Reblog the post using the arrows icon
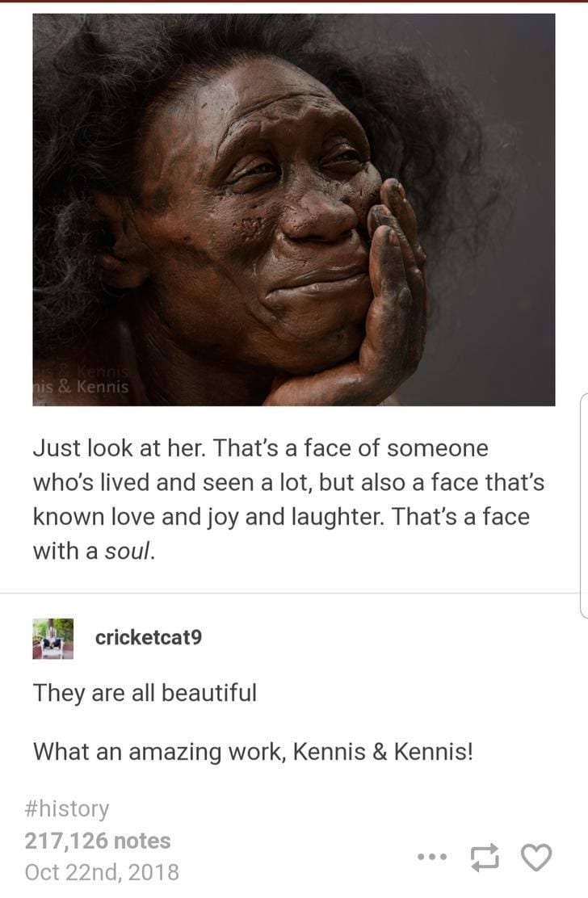 485,858
